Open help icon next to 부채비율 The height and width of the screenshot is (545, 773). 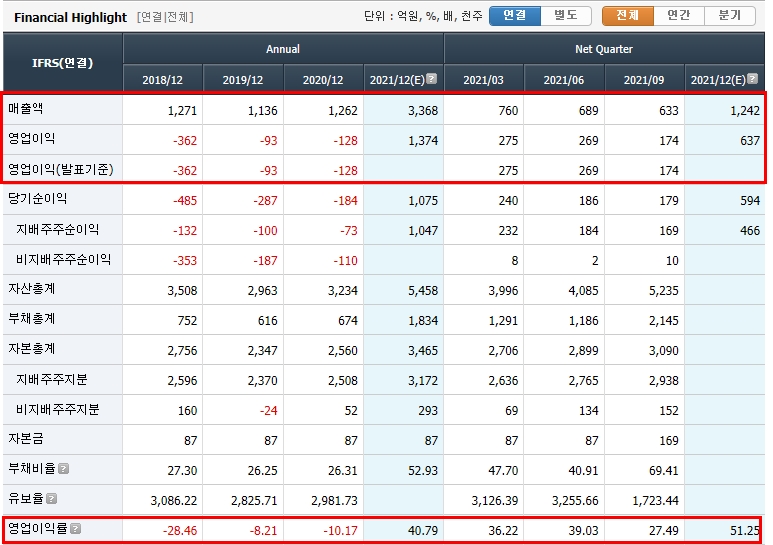pyautogui.click(x=64, y=469)
